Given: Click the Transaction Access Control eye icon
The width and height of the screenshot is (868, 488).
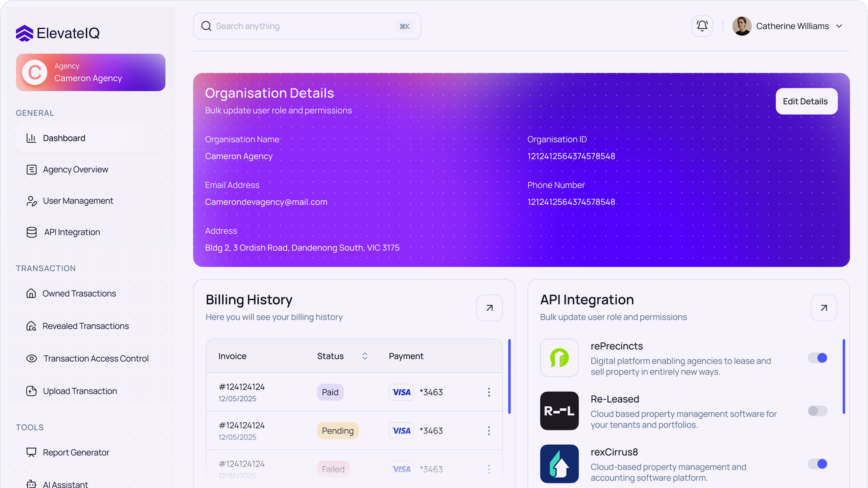Looking at the screenshot, I should point(31,358).
